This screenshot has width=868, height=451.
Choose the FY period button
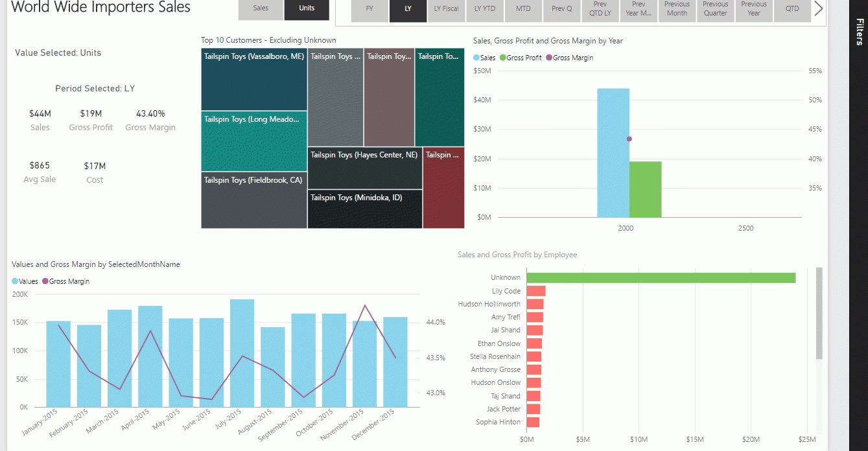click(x=369, y=10)
